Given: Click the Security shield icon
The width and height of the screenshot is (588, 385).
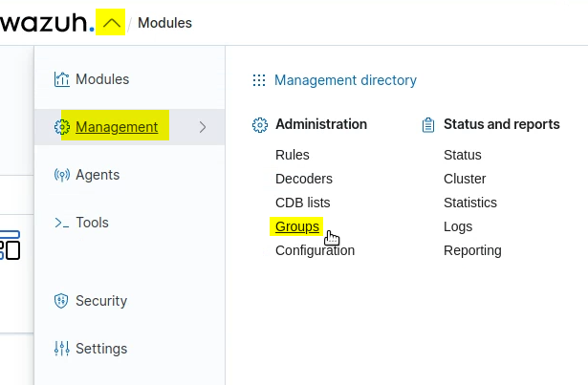Looking at the screenshot, I should (62, 301).
